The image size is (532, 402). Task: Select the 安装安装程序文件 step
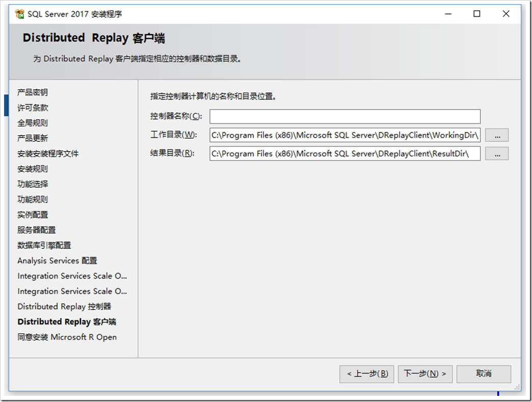point(48,154)
